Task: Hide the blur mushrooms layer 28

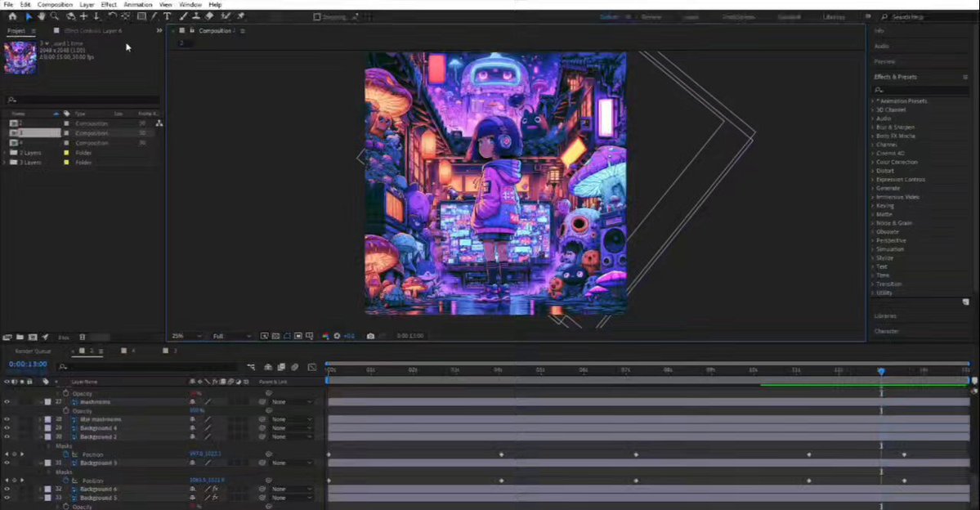Action: pos(7,419)
